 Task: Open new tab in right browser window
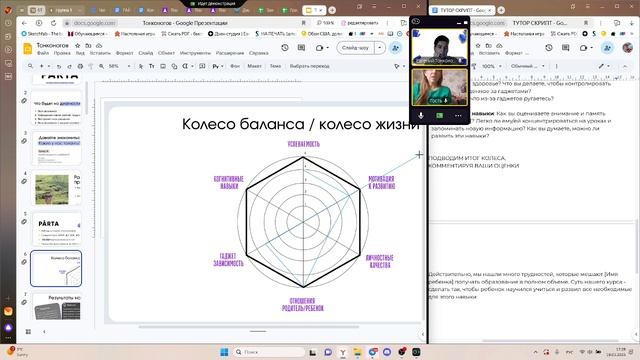tap(501, 10)
